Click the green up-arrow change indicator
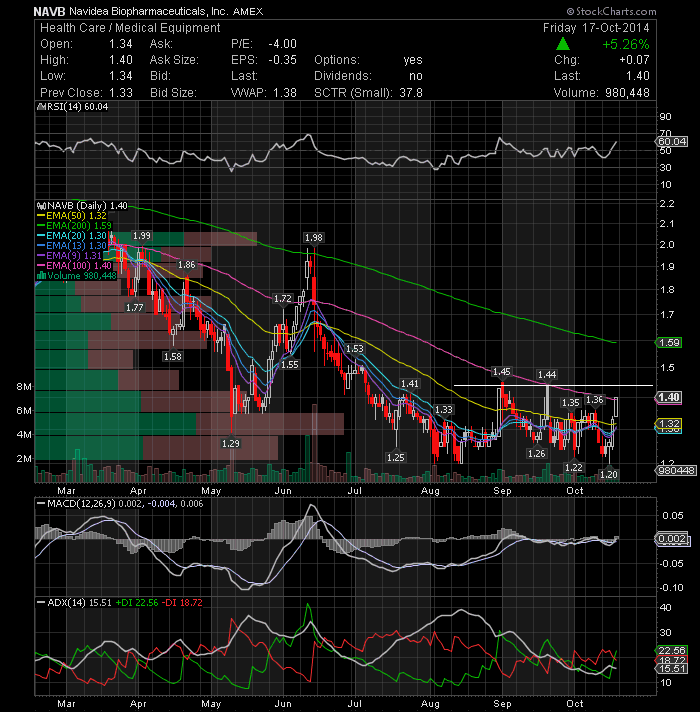This screenshot has height=712, width=700. click(563, 44)
